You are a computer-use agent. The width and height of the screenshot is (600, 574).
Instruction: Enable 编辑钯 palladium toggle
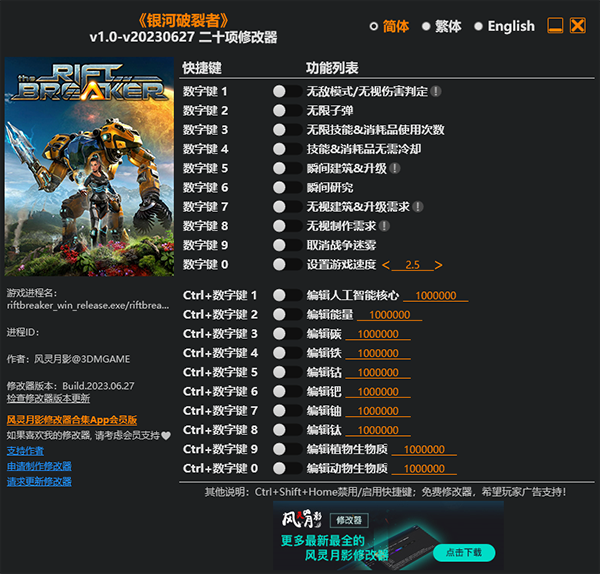coord(287,391)
